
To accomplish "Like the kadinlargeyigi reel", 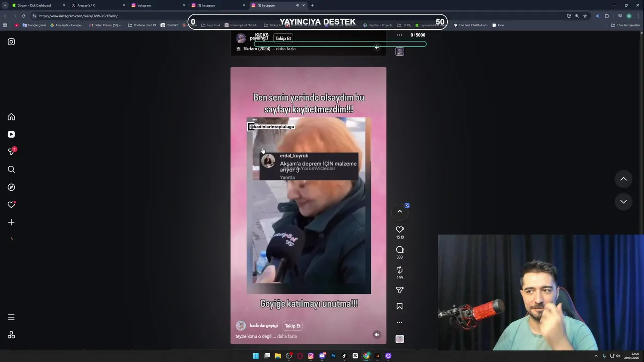I will tap(400, 229).
